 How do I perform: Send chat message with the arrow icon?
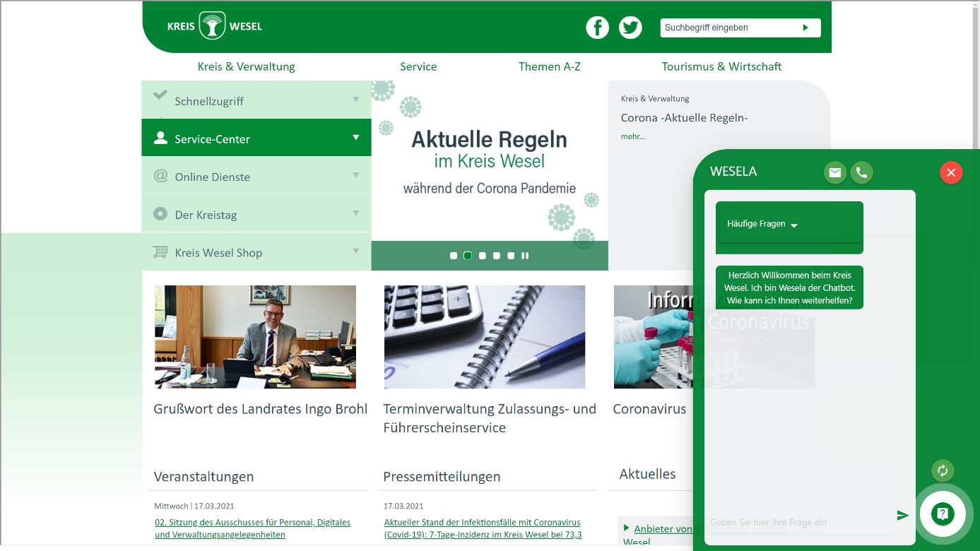coord(902,516)
